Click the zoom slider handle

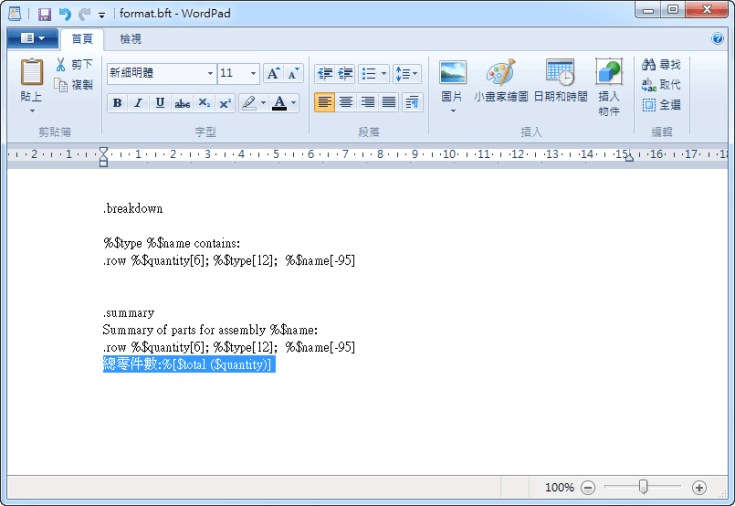click(643, 487)
